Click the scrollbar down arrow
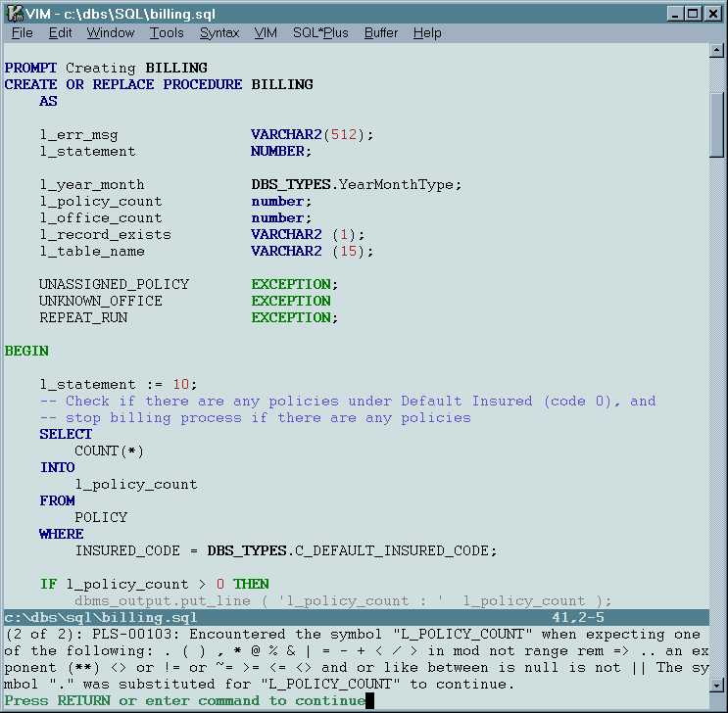The height and width of the screenshot is (713, 728). tap(716, 684)
